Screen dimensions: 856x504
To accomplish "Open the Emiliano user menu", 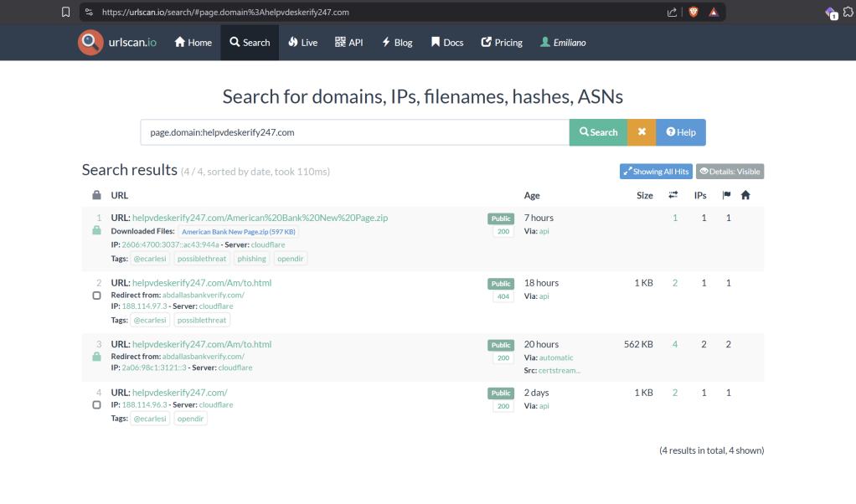I will tap(563, 43).
